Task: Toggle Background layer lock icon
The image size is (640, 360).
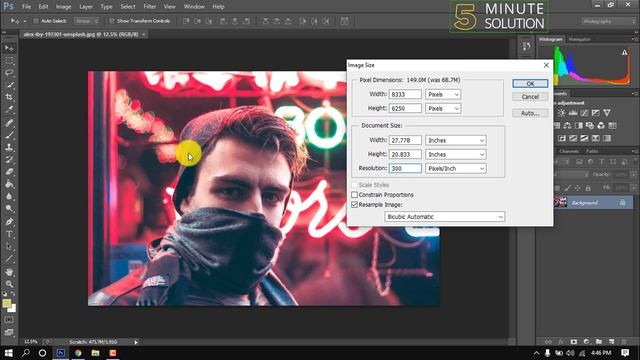Action: pos(622,202)
